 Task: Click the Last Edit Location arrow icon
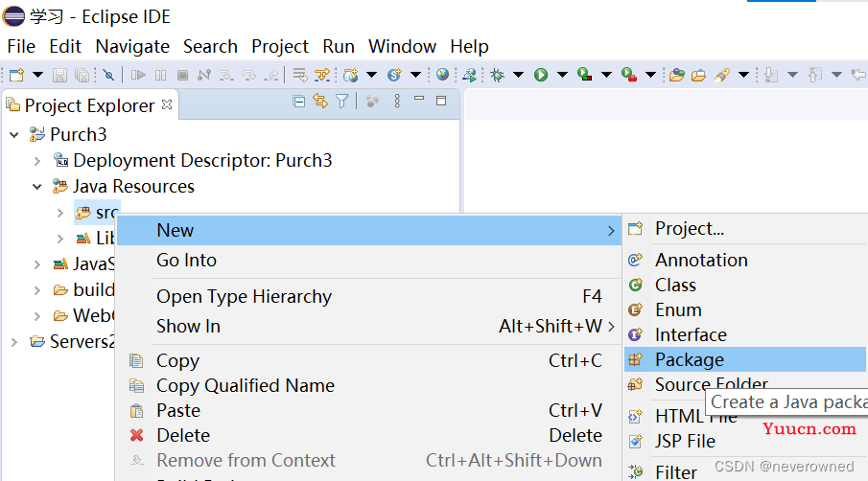coord(858,75)
